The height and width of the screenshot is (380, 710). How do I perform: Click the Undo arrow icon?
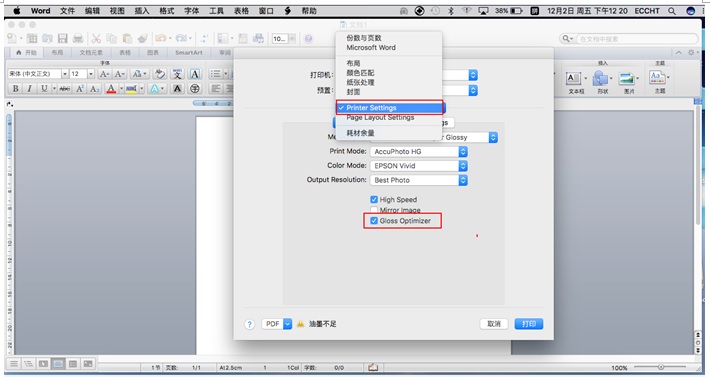(160, 38)
